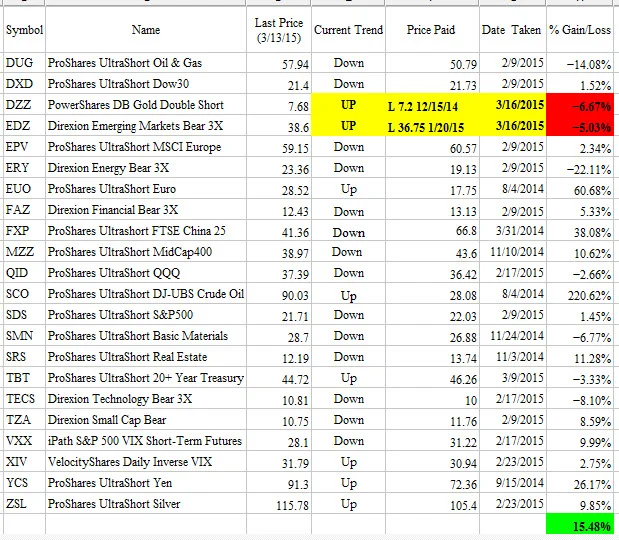Click the Name column header
619x540 pixels.
pyautogui.click(x=146, y=30)
